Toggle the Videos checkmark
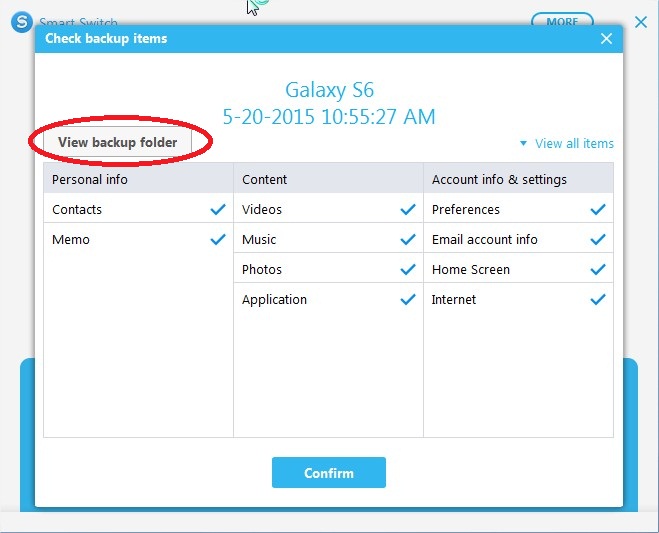 408,209
